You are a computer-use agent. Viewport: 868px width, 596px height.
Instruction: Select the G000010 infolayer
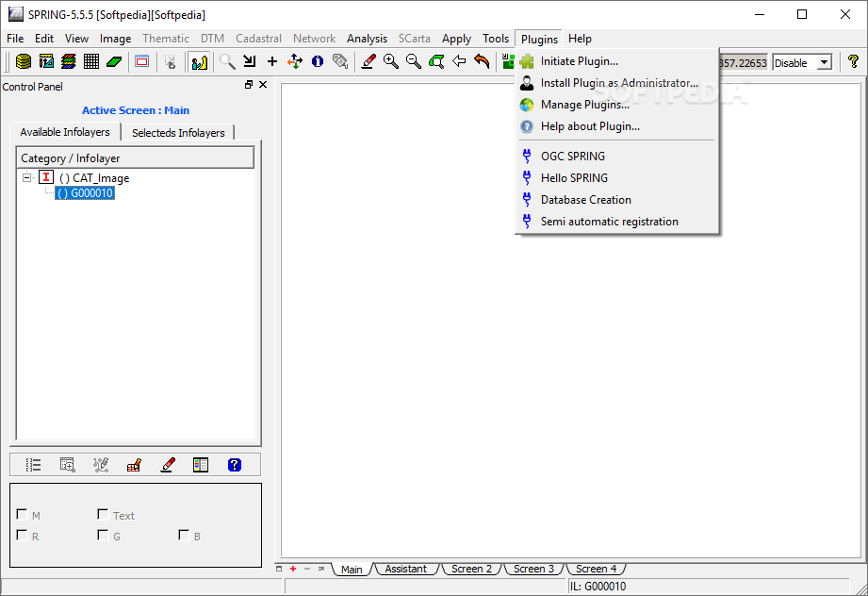85,193
